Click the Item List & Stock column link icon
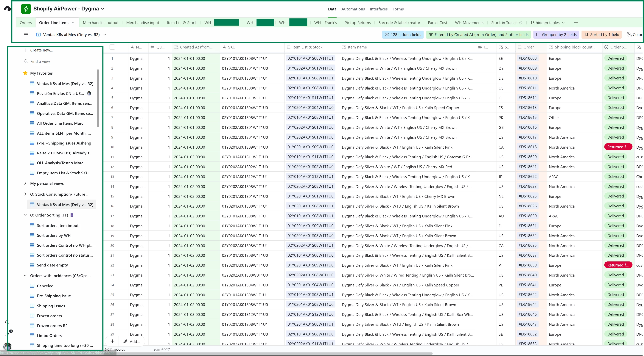Viewport: 644px width, 356px height. 288,47
